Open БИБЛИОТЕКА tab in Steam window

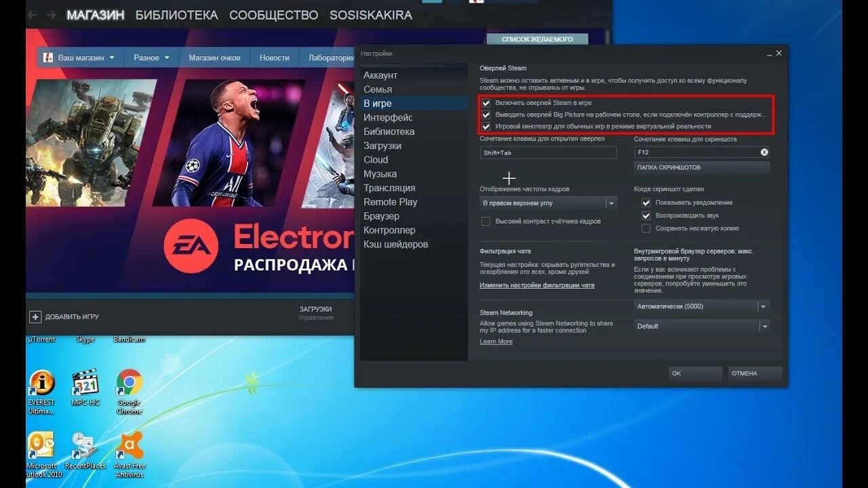coord(177,15)
